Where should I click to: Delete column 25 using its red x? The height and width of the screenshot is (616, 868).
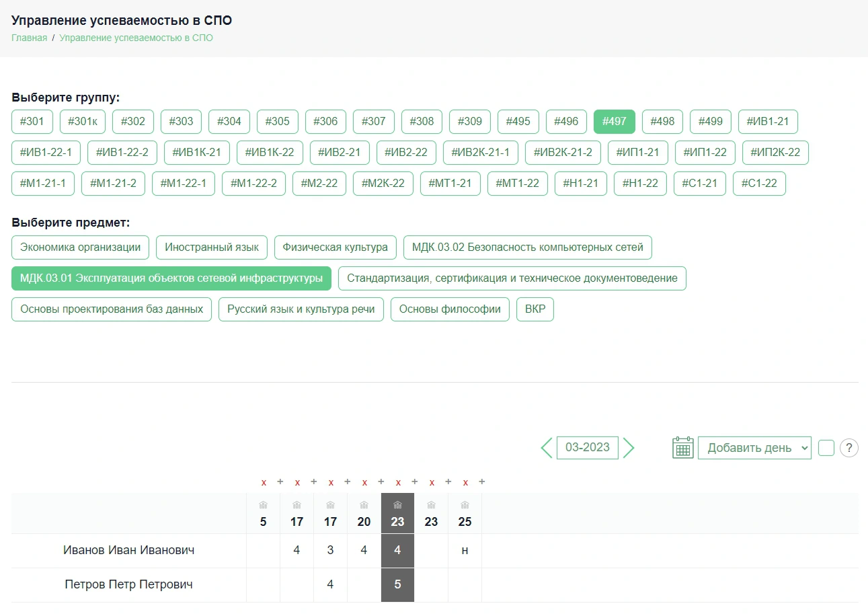coord(465,482)
